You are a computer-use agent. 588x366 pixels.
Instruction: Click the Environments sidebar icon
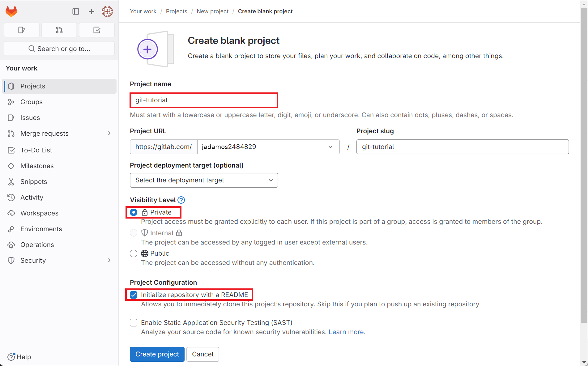pos(11,229)
